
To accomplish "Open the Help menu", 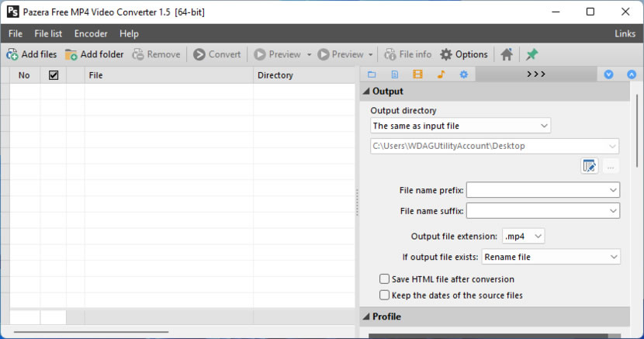I will pos(129,33).
